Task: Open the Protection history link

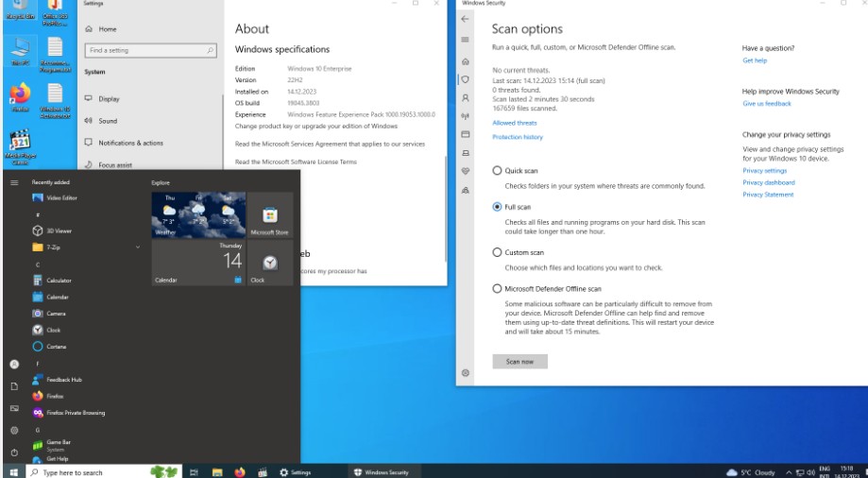Action: point(518,137)
